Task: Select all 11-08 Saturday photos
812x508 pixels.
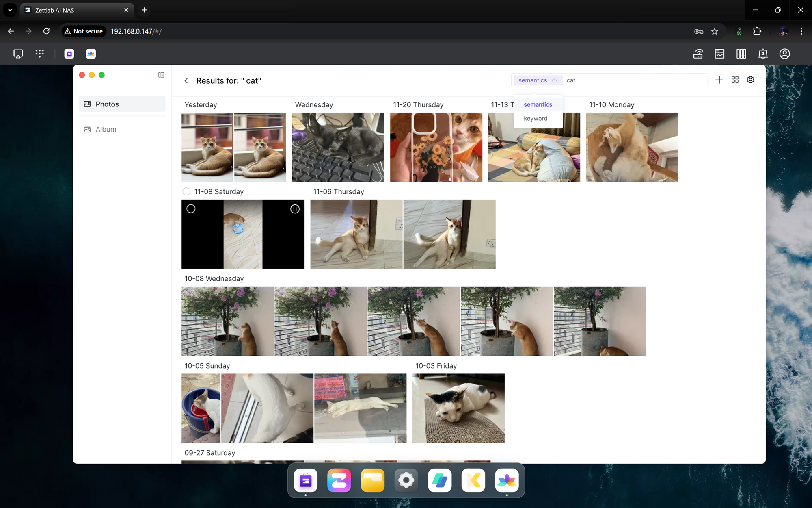Action: (186, 191)
